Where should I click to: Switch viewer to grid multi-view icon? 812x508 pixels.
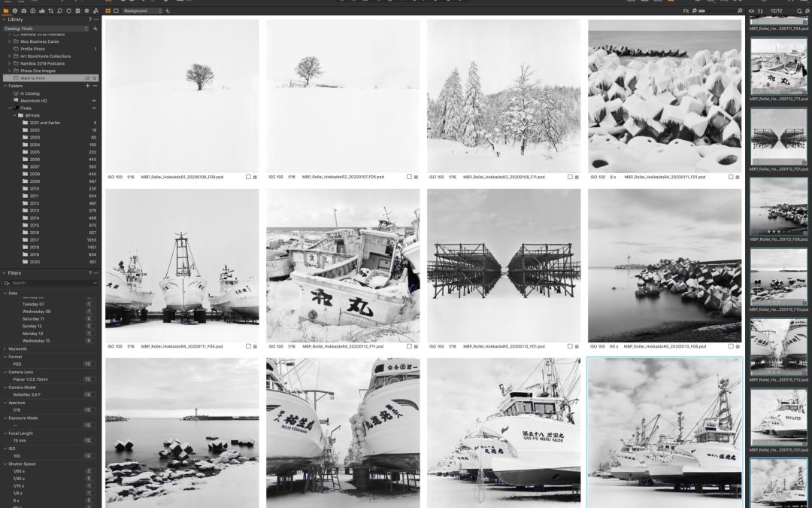pos(108,11)
